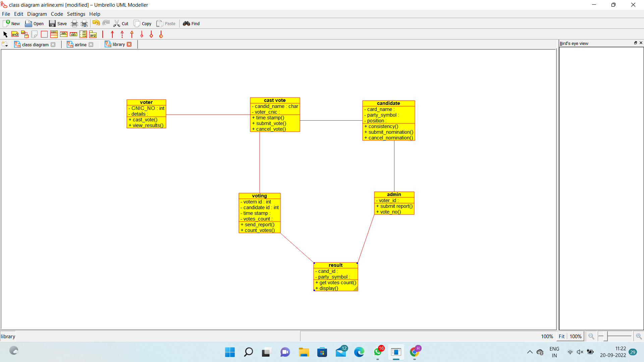The width and height of the screenshot is (644, 362).
Task: Open the print preview icon
Action: click(x=84, y=23)
